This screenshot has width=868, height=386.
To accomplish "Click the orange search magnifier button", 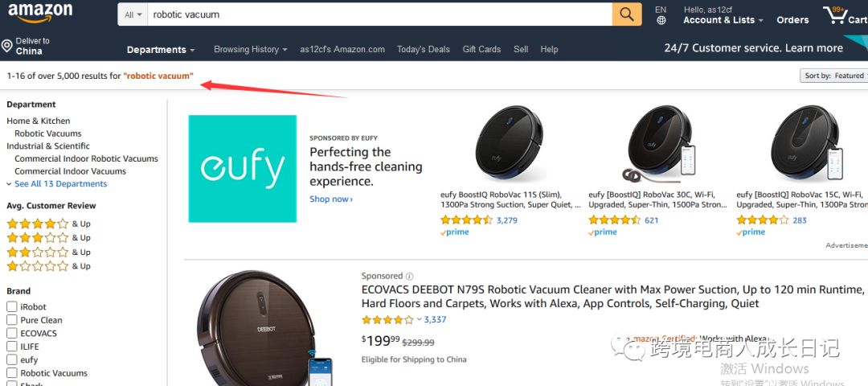I will point(626,14).
